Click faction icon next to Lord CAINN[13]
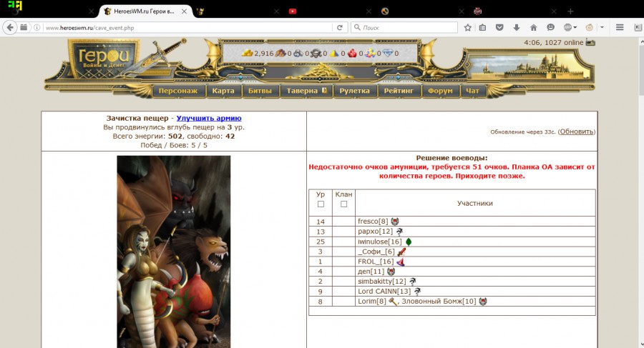 pos(417,292)
